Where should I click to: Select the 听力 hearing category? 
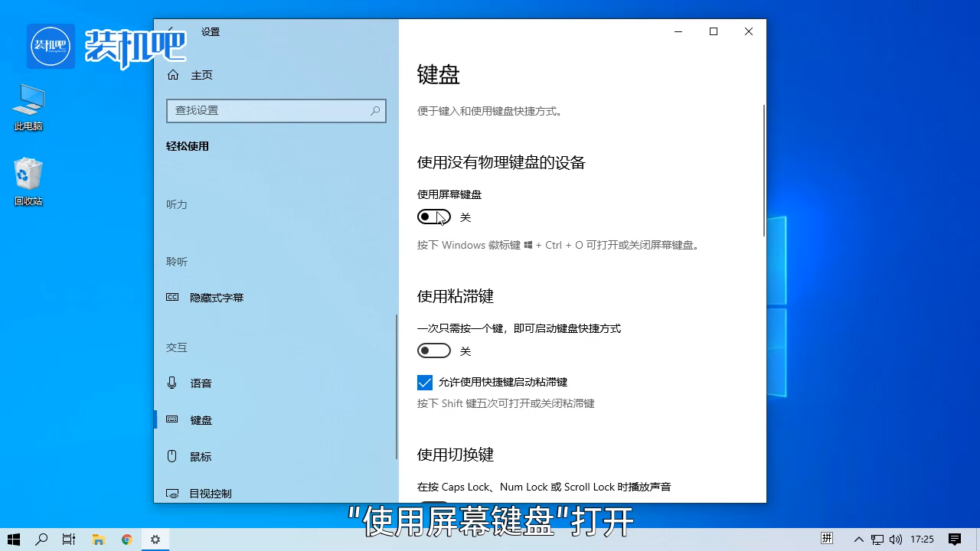177,204
